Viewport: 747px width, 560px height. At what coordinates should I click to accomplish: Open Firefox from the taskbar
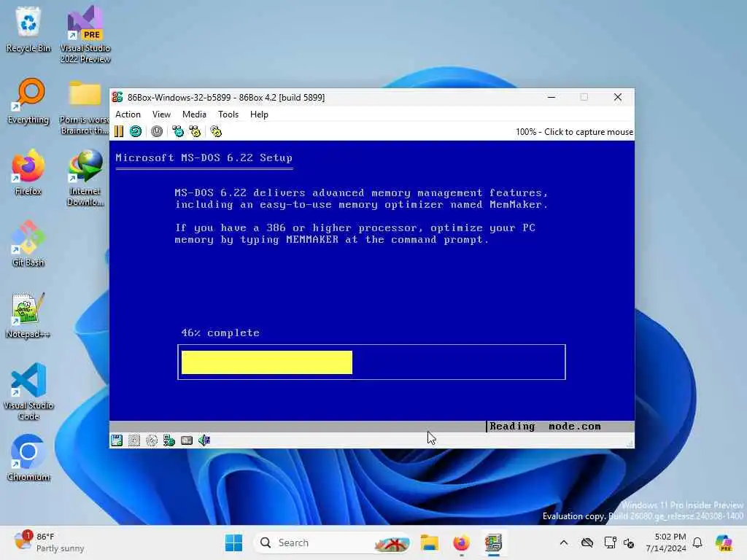(x=461, y=542)
